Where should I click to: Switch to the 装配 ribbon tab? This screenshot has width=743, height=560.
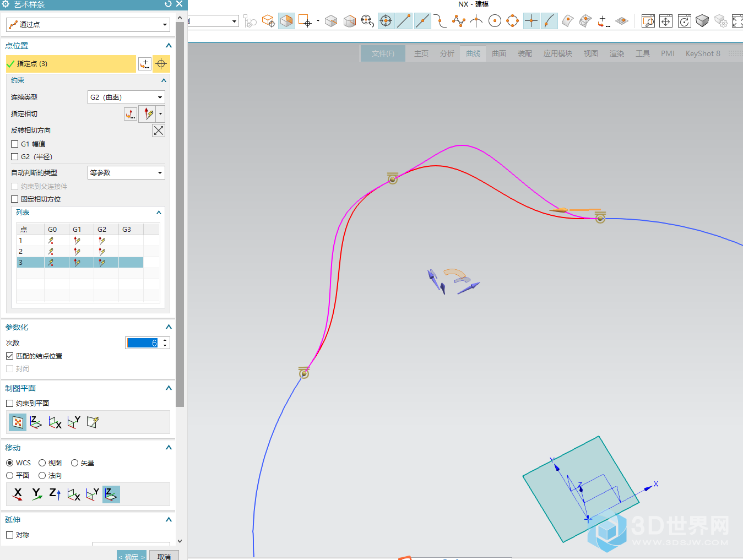point(525,53)
